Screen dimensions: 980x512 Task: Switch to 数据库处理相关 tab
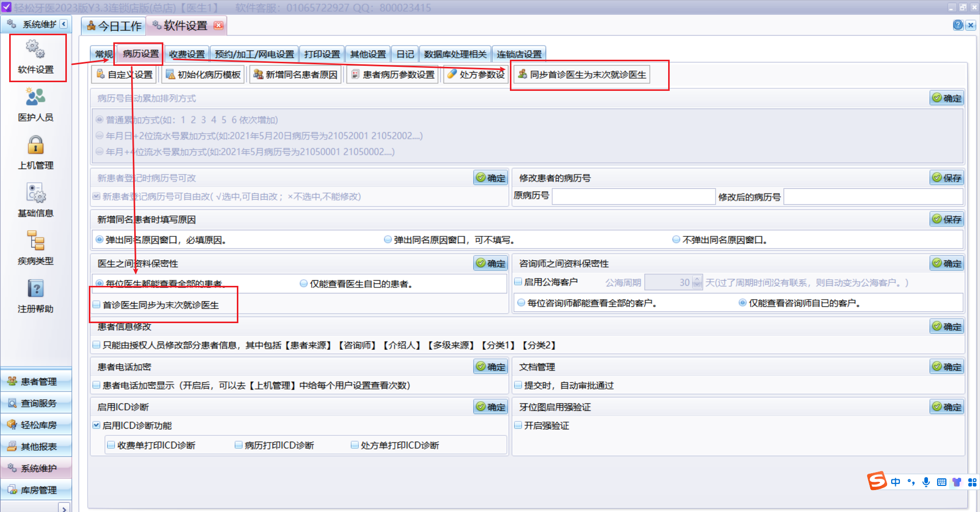point(455,54)
